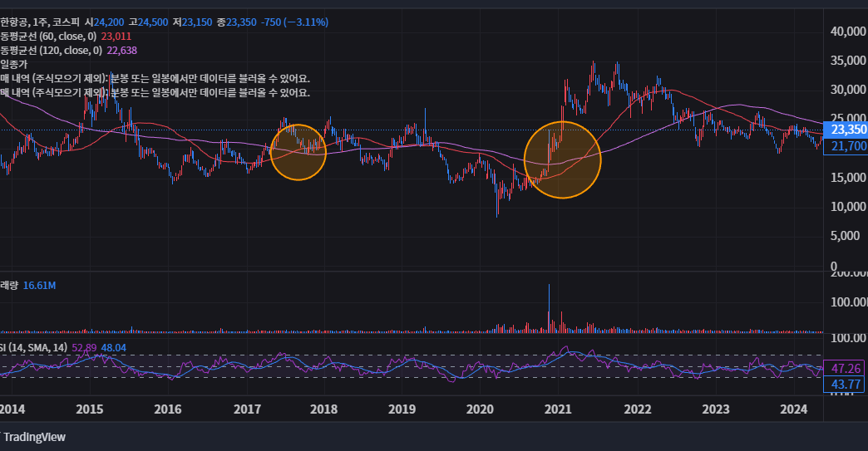Click the 43.77 RSI value label

(845, 384)
